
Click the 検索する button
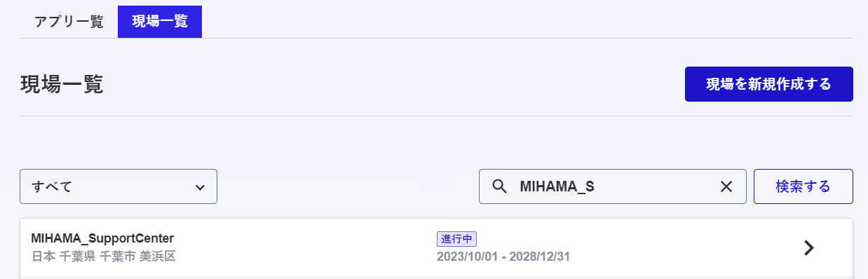coord(803,186)
